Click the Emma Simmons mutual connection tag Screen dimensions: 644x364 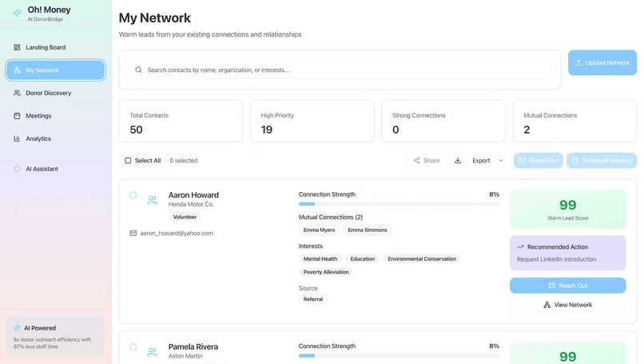click(x=368, y=230)
